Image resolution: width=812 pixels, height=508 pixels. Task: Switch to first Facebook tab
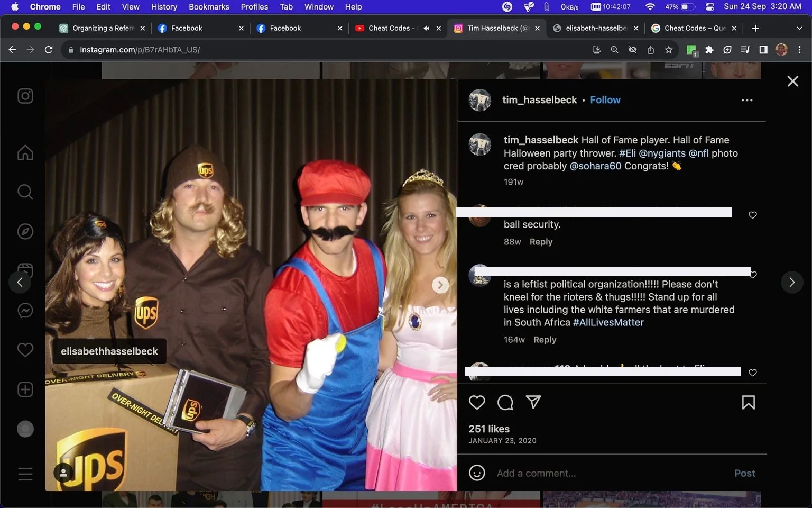click(201, 28)
